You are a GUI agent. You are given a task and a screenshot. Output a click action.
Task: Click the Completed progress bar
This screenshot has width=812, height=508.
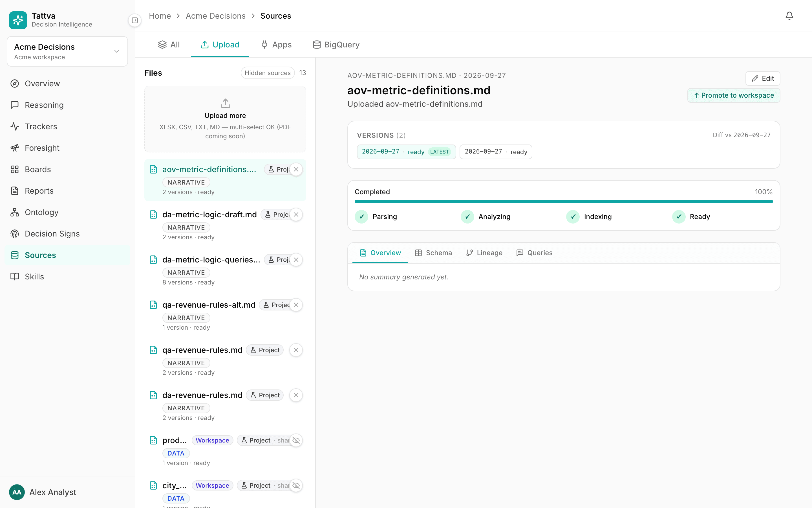click(x=563, y=202)
